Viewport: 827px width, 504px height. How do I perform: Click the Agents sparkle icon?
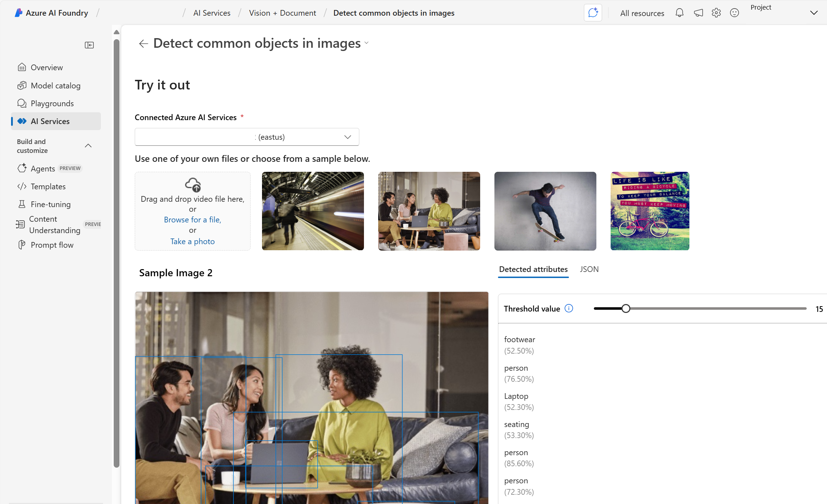pyautogui.click(x=22, y=168)
